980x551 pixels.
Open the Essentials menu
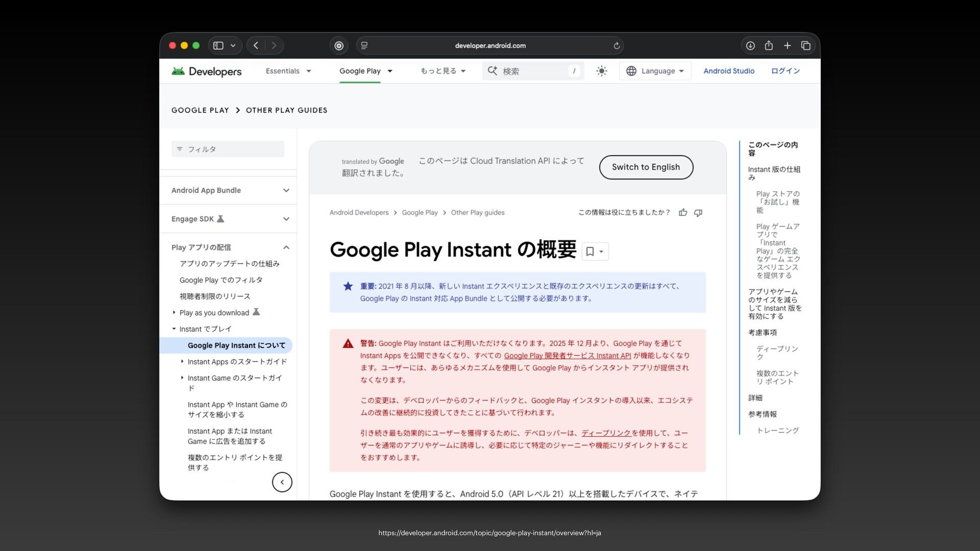tap(288, 71)
